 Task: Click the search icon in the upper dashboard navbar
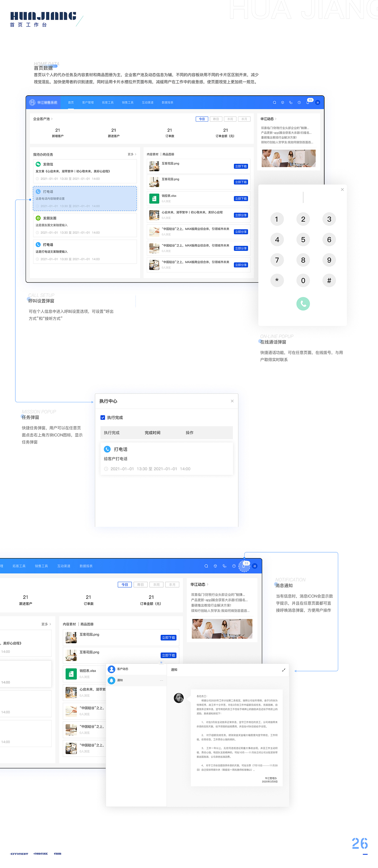click(x=274, y=102)
